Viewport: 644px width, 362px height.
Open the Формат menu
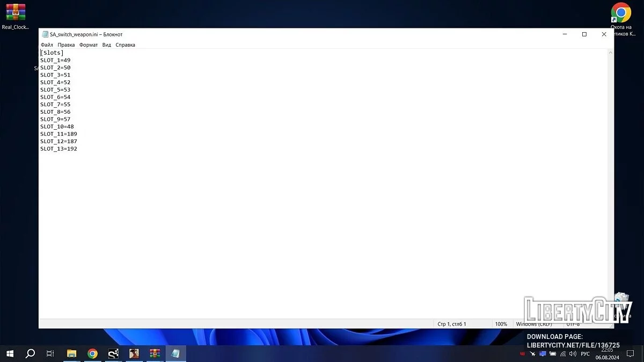click(x=89, y=45)
